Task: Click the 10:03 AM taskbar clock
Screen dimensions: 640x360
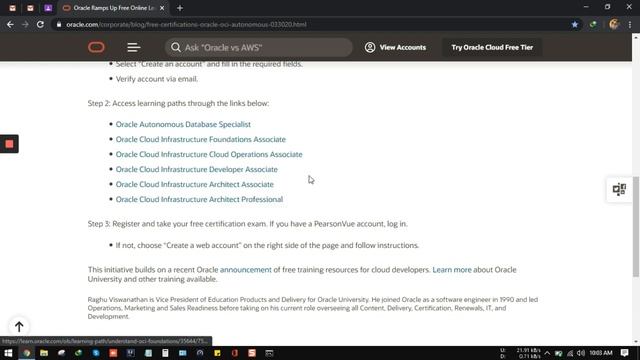Action: coord(601,353)
